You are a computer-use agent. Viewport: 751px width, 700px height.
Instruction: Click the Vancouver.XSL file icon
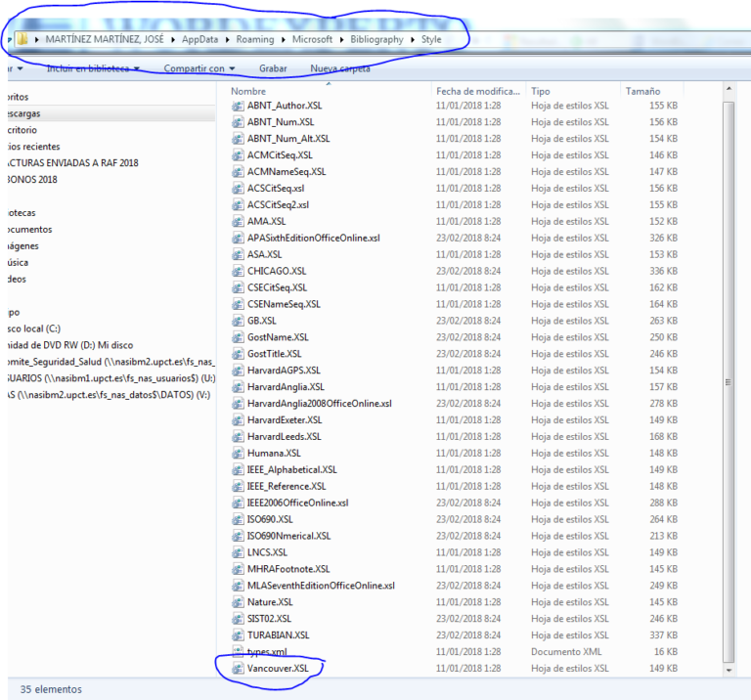[x=238, y=668]
